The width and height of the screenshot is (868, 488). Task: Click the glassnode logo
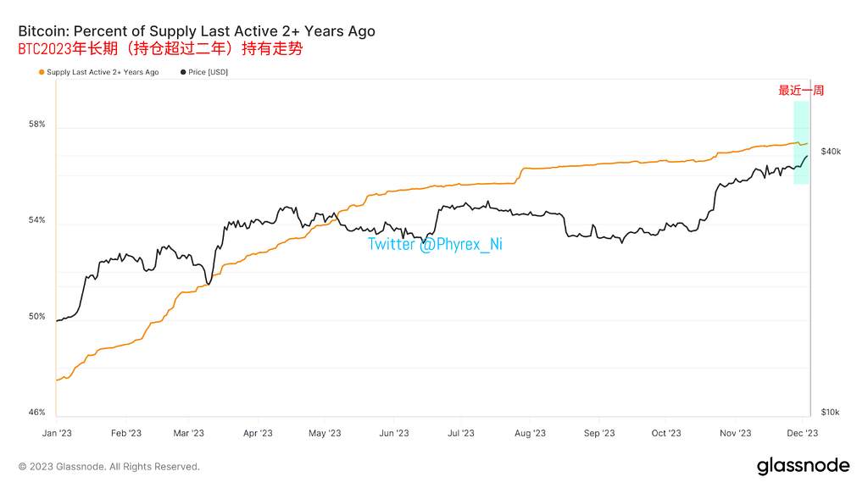803,466
